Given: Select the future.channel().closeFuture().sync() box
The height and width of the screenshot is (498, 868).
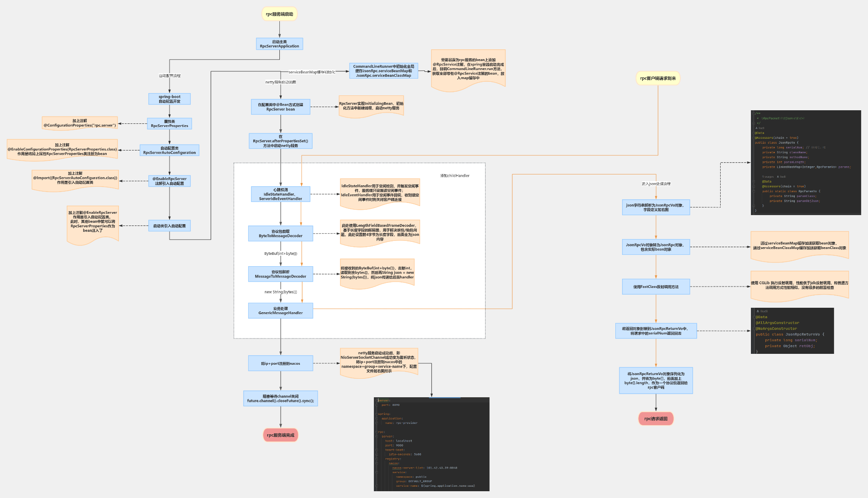Looking at the screenshot, I should [280, 399].
